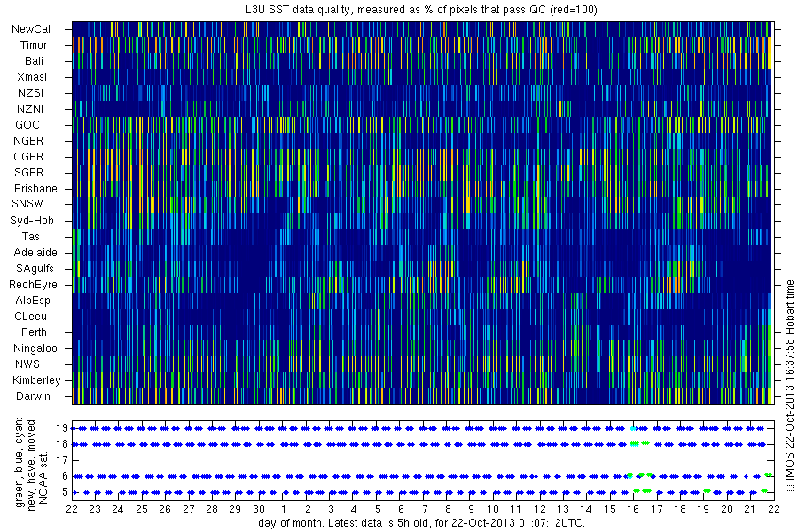798x532 pixels.
Task: Click the Ningaloo row label
Action: click(35, 348)
